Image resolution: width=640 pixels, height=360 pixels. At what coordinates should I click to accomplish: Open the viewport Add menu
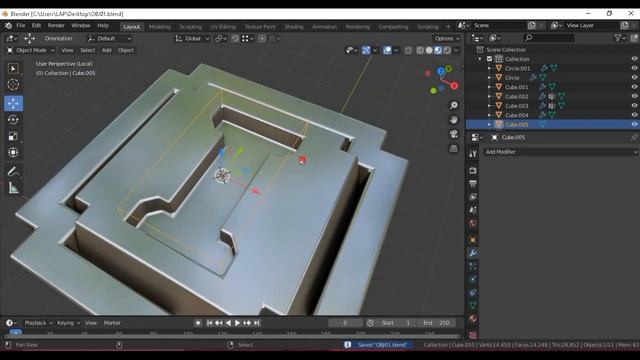tap(107, 50)
